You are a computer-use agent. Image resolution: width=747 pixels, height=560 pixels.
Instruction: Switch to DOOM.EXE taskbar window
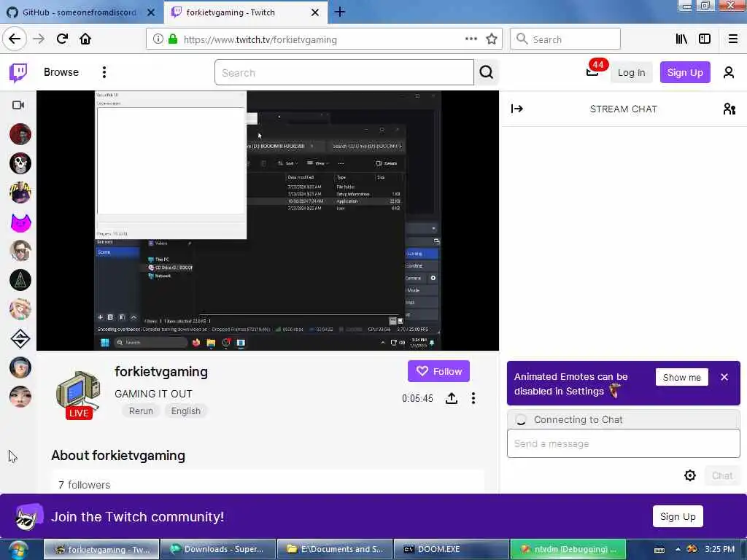[451, 550]
